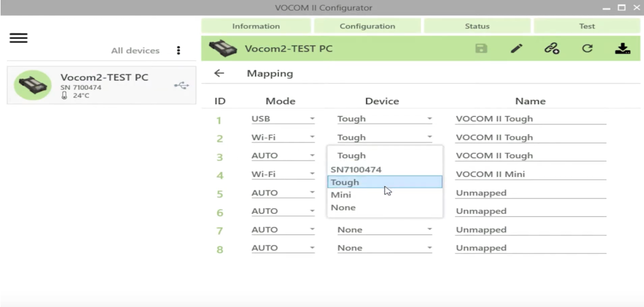Click the Mapping heading
644x307 pixels.
[x=270, y=73]
